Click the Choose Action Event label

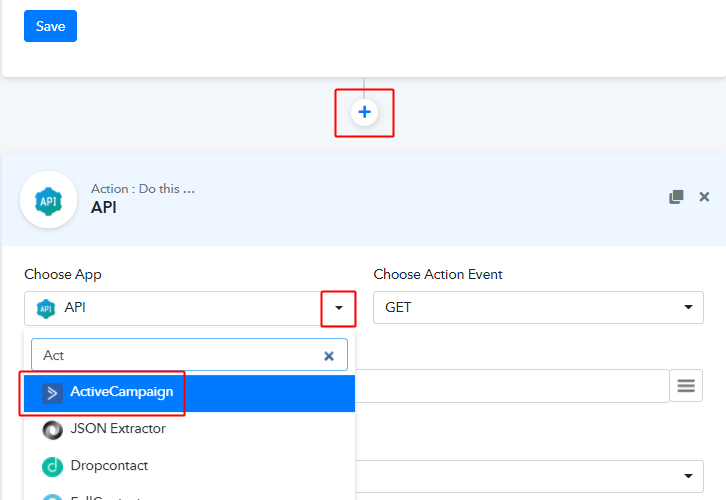point(438,274)
